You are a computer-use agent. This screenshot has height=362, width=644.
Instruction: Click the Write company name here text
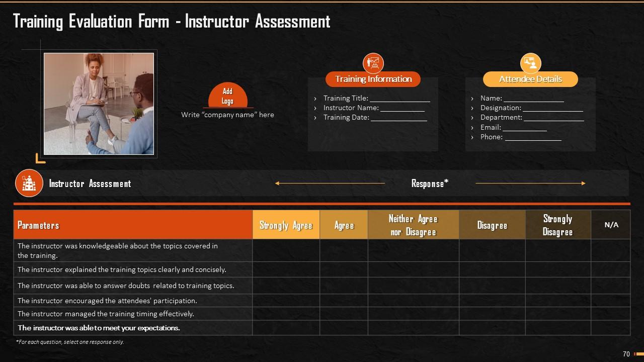coord(227,115)
